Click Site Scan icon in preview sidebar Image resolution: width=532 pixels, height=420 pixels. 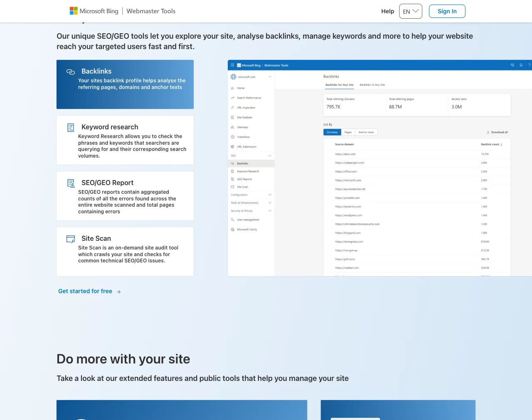(232, 187)
